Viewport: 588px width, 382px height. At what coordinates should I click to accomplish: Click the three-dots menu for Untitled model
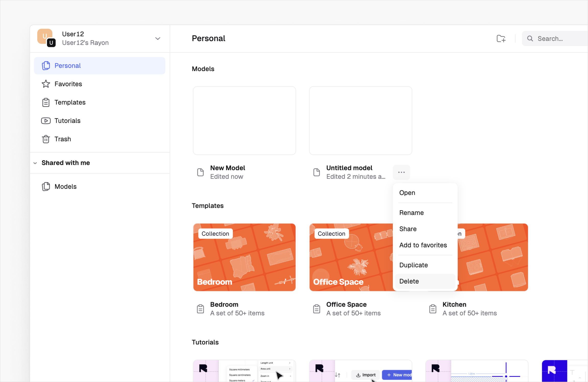[401, 172]
